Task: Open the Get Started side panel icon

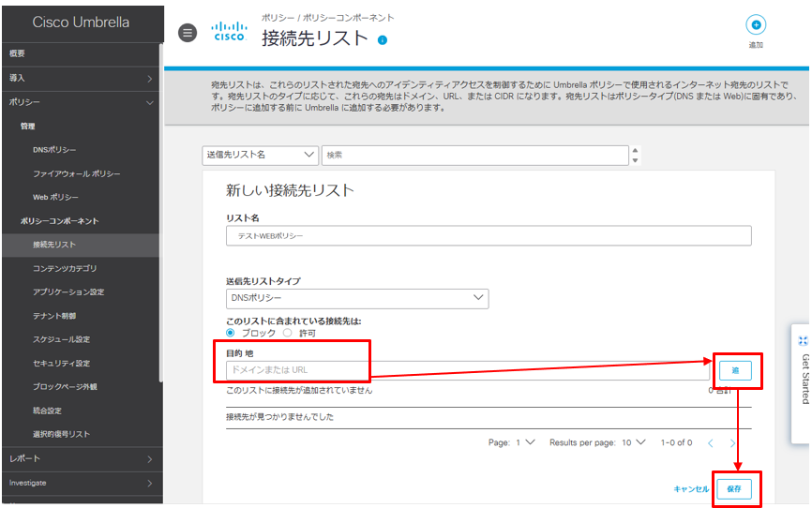Action: [x=803, y=341]
